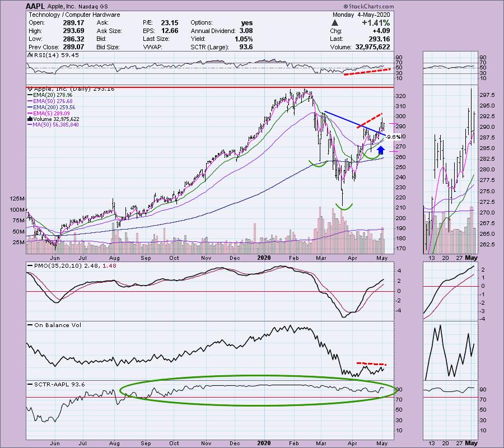This screenshot has height=448, width=504.
Task: Click the High value 293.69
Action: [x=73, y=31]
